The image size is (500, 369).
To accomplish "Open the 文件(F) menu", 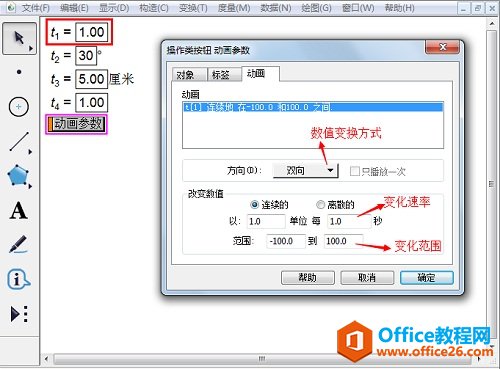I will [36, 8].
